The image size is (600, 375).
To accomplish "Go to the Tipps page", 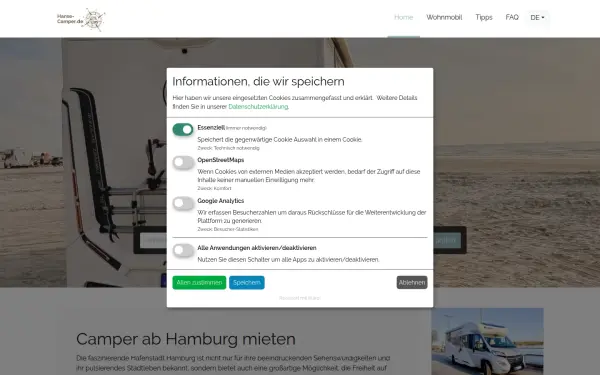I will [484, 17].
